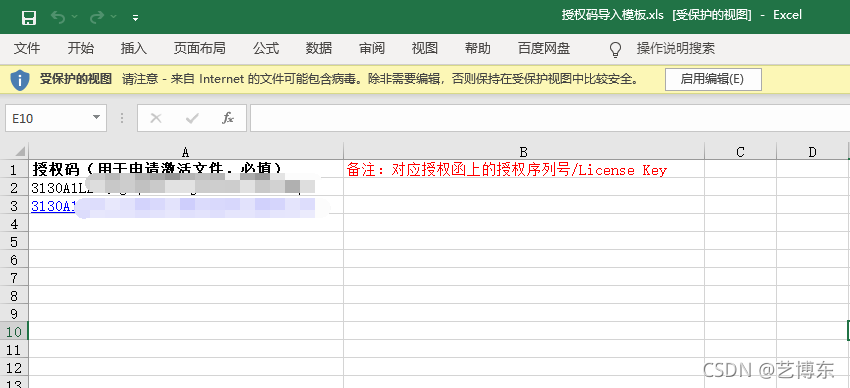Image resolution: width=850 pixels, height=388 pixels.
Task: Click the drag handle dots beside Name Box
Action: click(x=122, y=118)
